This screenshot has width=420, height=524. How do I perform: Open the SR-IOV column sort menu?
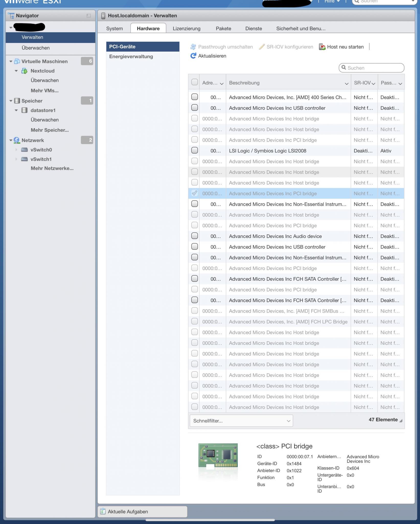[373, 83]
